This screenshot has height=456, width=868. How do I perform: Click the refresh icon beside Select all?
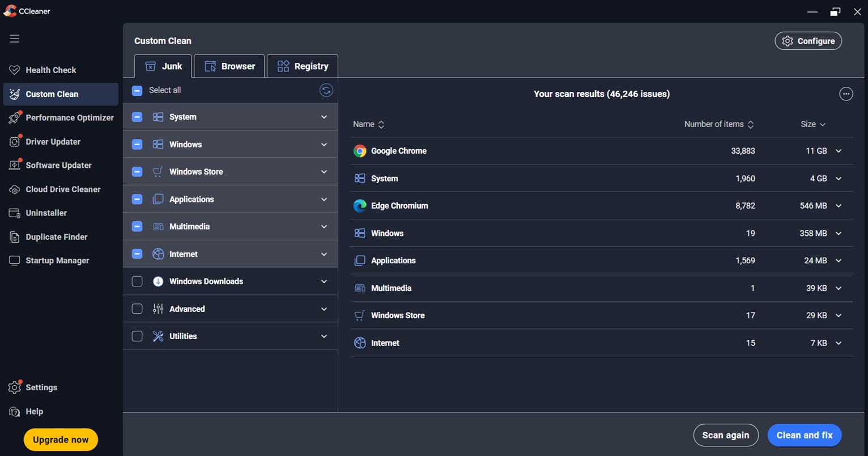pos(326,90)
